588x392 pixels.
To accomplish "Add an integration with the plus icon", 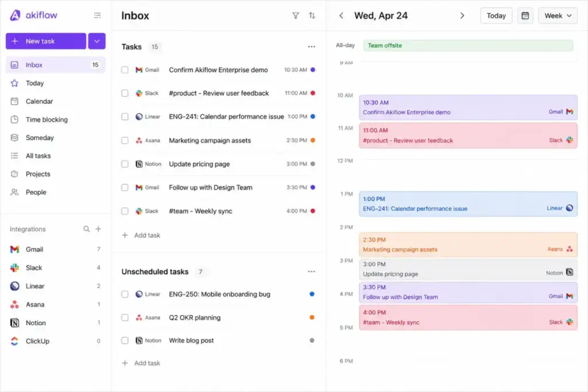I will [98, 229].
